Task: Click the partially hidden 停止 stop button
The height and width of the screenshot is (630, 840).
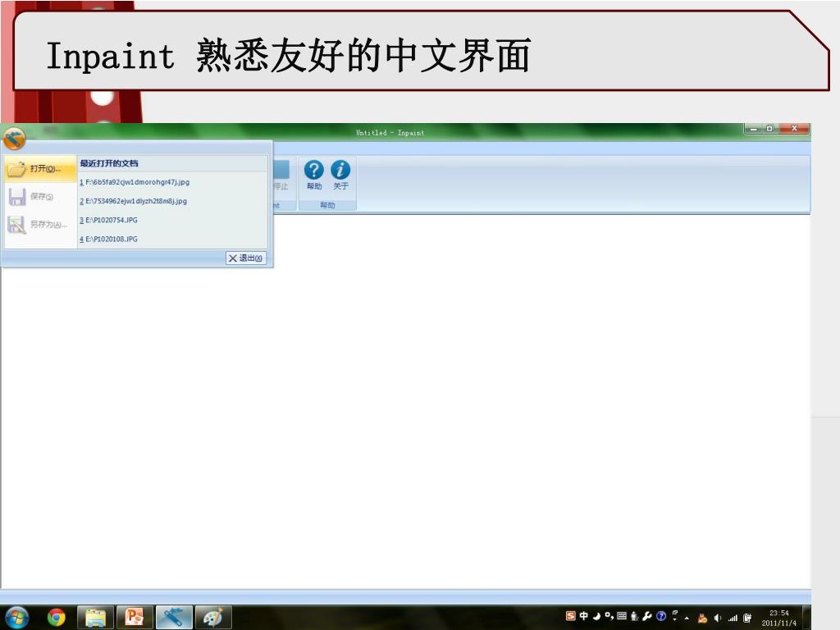Action: [281, 176]
